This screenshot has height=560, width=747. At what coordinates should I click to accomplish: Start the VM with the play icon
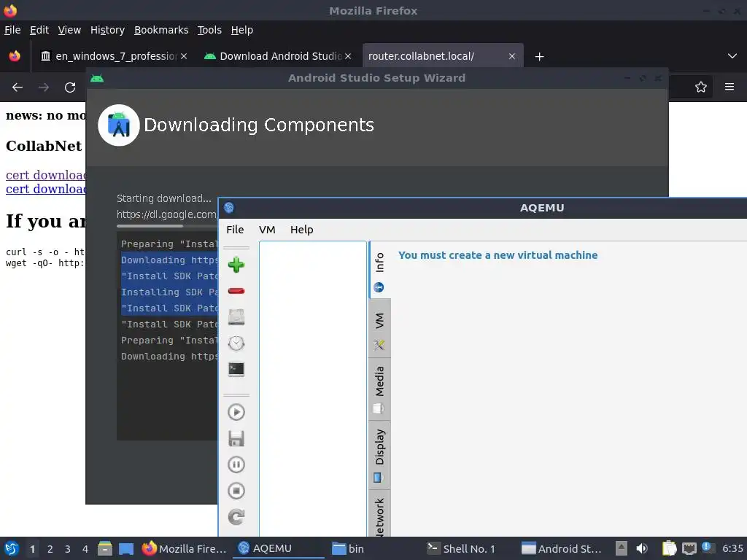pos(236,412)
